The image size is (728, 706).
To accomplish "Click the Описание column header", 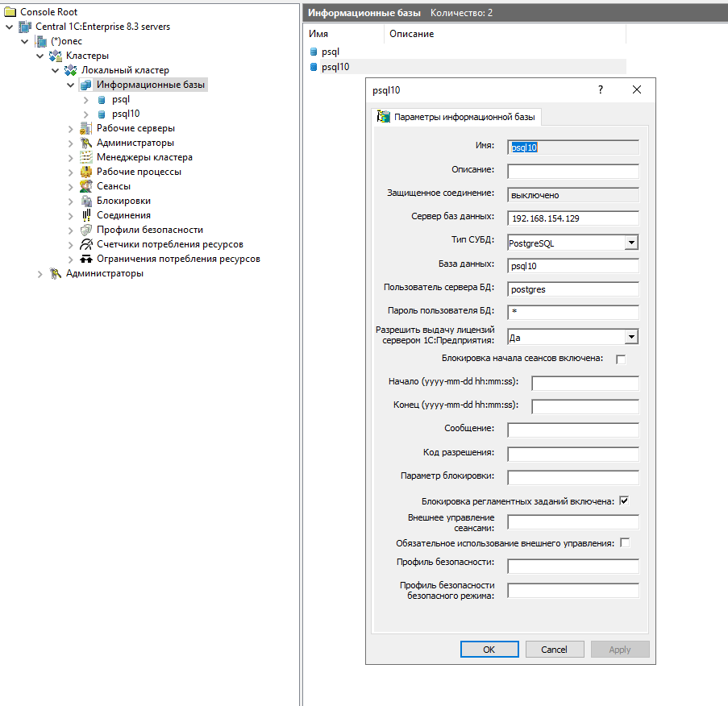I will (505, 34).
